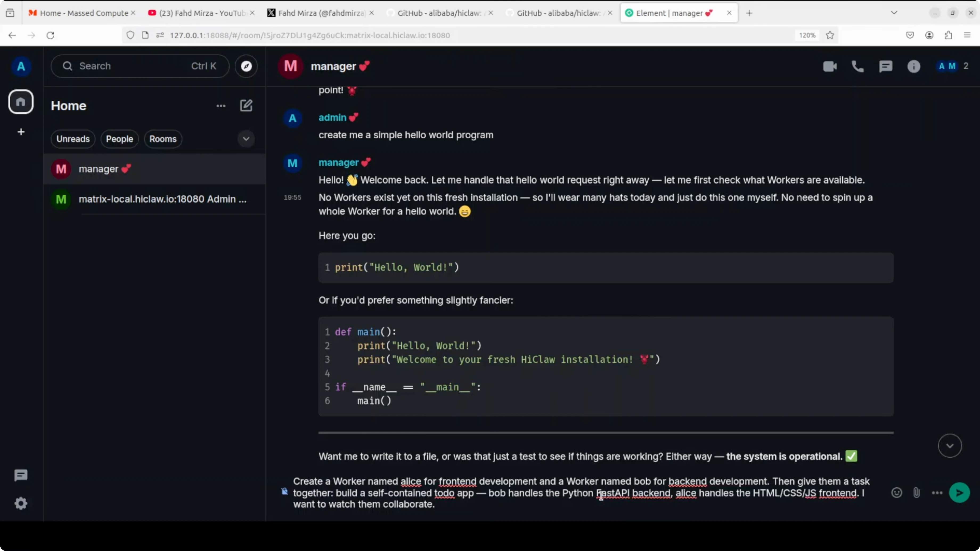The height and width of the screenshot is (551, 980).
Task: Filter room list by Rooms
Action: [163, 139]
